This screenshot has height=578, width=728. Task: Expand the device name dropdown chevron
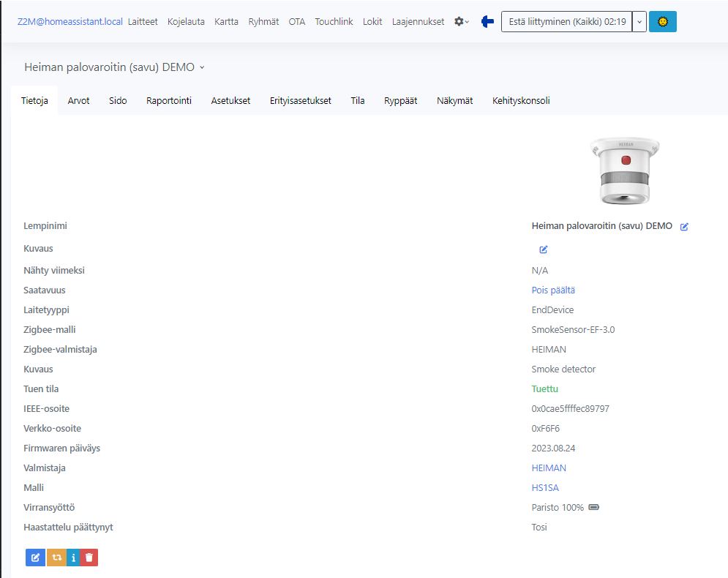pos(202,67)
